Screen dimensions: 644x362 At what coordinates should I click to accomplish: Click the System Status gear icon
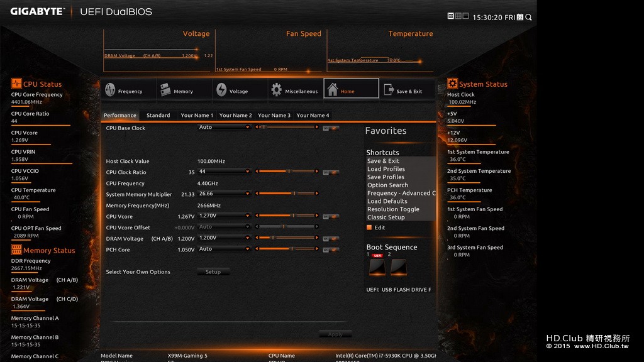[452, 84]
